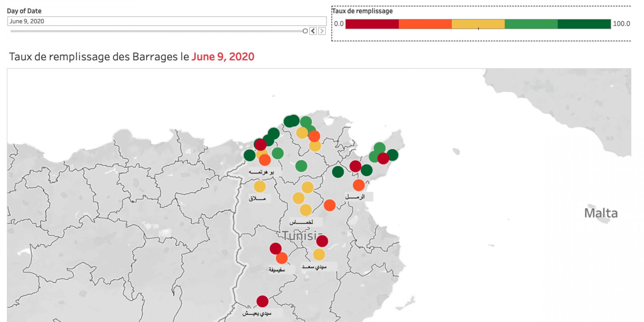Select the yellow legend swatch
The image size is (644, 322).
point(478,24)
